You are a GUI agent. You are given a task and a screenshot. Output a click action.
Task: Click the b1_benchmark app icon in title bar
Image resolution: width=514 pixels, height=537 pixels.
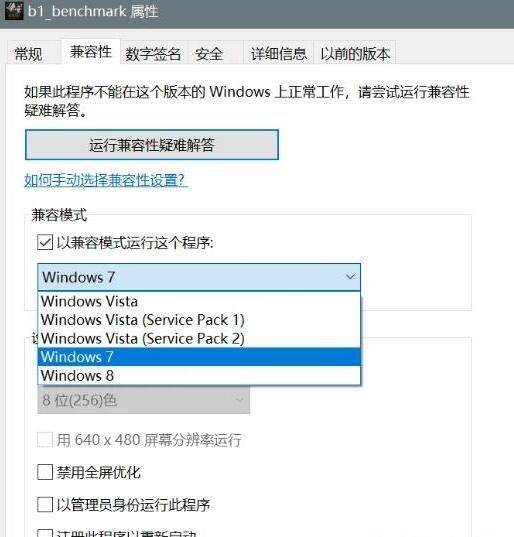tap(14, 11)
